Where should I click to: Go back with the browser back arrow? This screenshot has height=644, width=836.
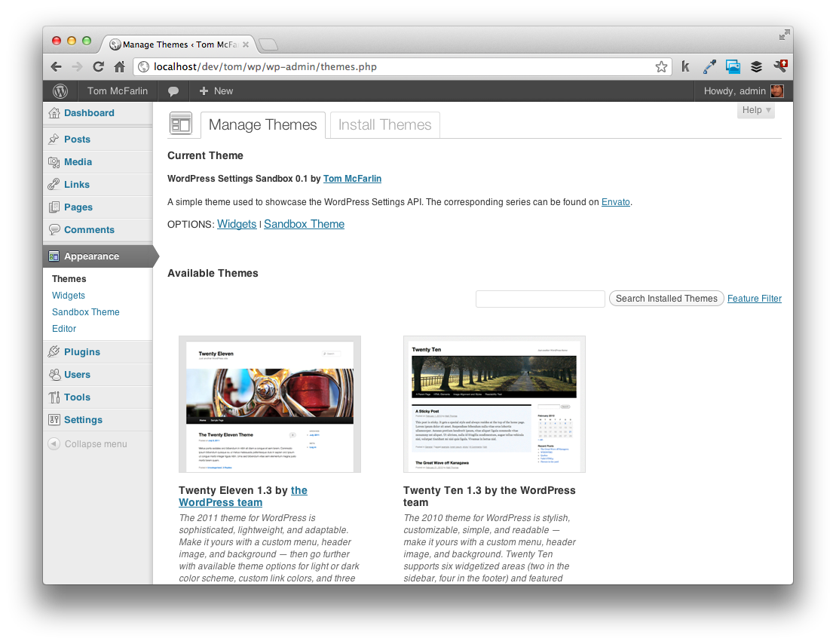[56, 66]
